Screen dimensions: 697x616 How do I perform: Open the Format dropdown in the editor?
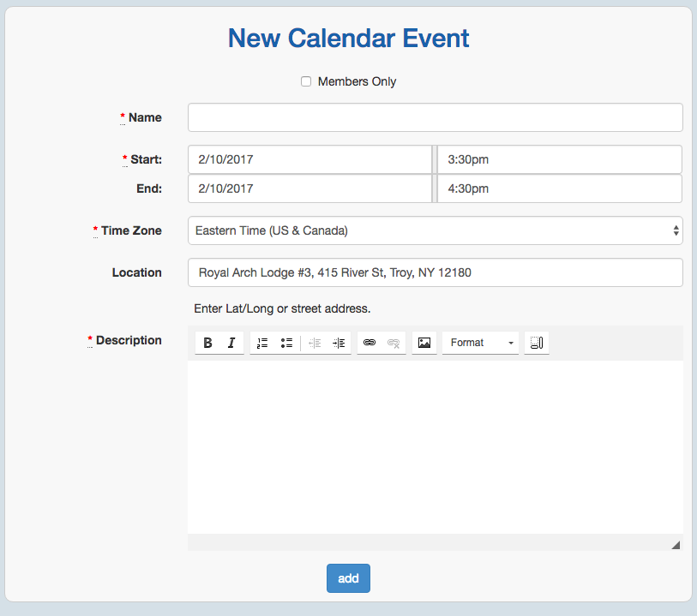coord(480,343)
